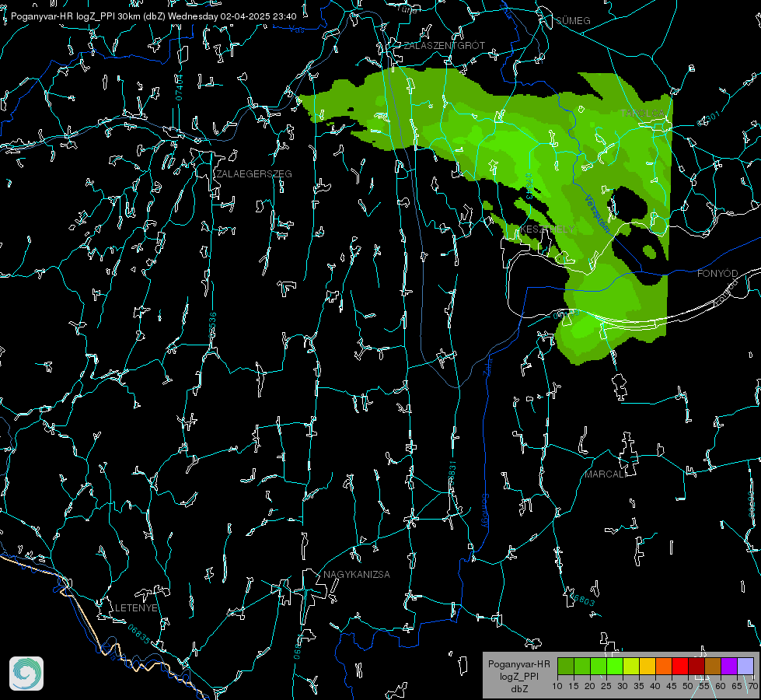Click the road number 06803 label
761x700 pixels.
click(x=582, y=599)
